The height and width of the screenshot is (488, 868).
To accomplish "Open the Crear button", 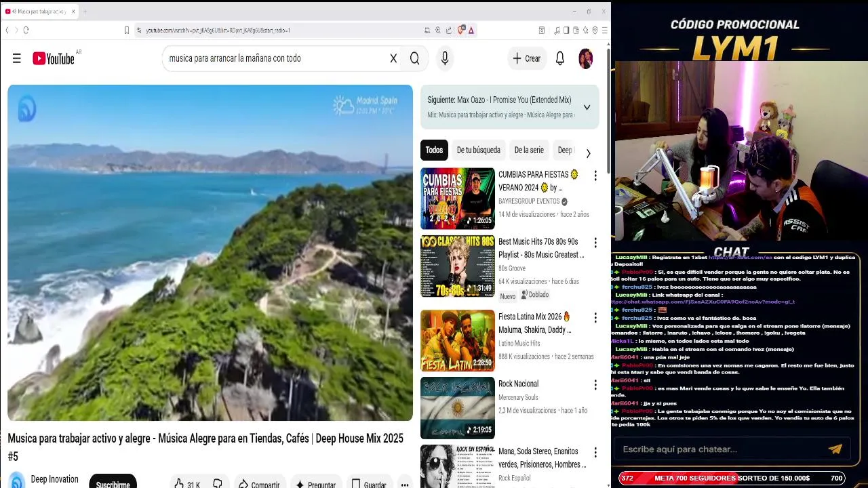I will coord(527,58).
